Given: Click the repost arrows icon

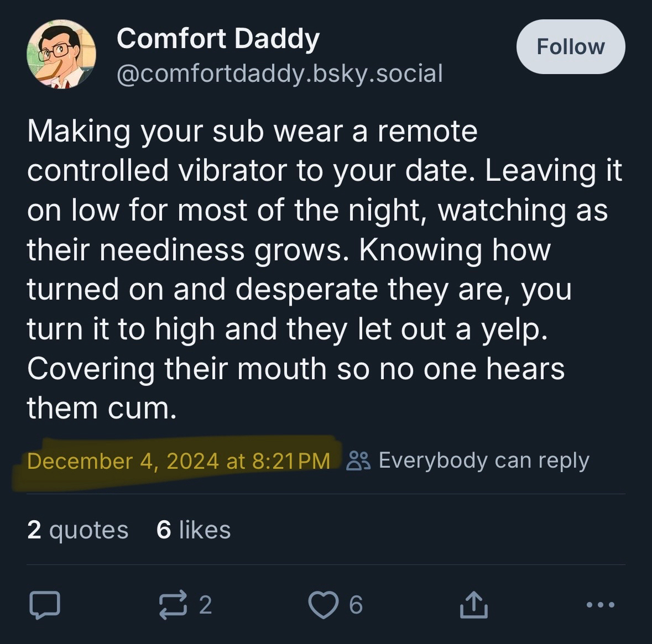Looking at the screenshot, I should tap(174, 605).
